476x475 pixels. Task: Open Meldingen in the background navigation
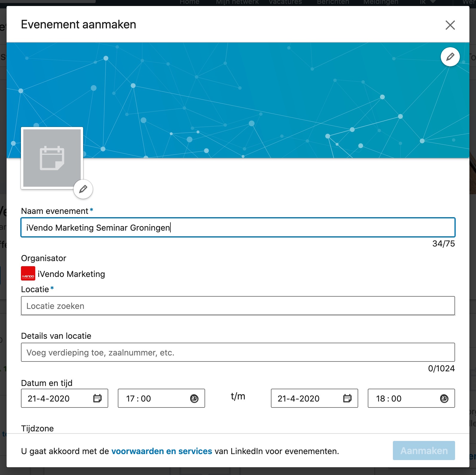pos(381,2)
